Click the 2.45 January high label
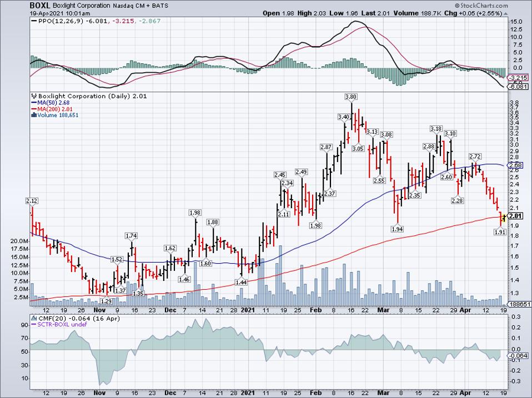This screenshot has height=398, width=532. point(280,175)
